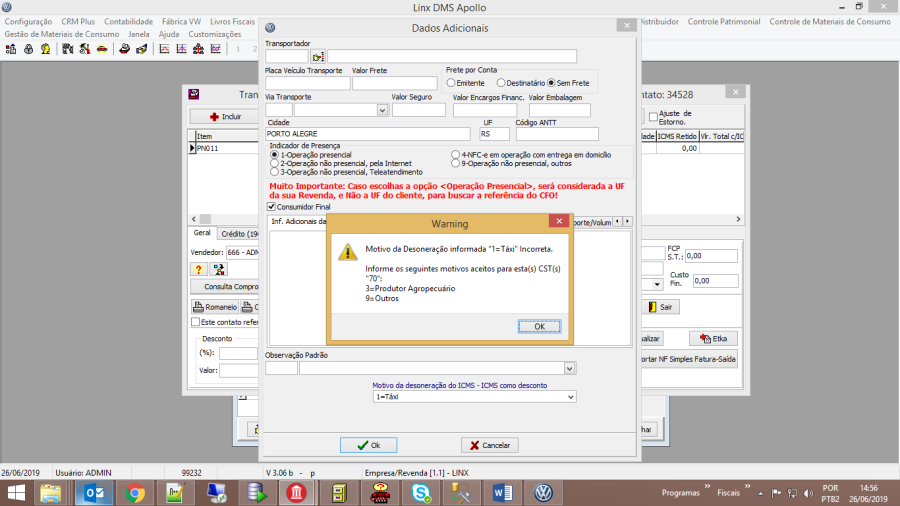Open Outlook from the taskbar

(94, 493)
